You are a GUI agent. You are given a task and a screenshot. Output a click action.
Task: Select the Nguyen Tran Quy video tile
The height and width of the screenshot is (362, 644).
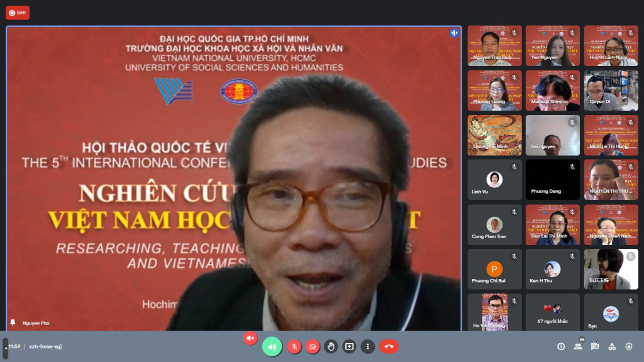pyautogui.click(x=494, y=45)
